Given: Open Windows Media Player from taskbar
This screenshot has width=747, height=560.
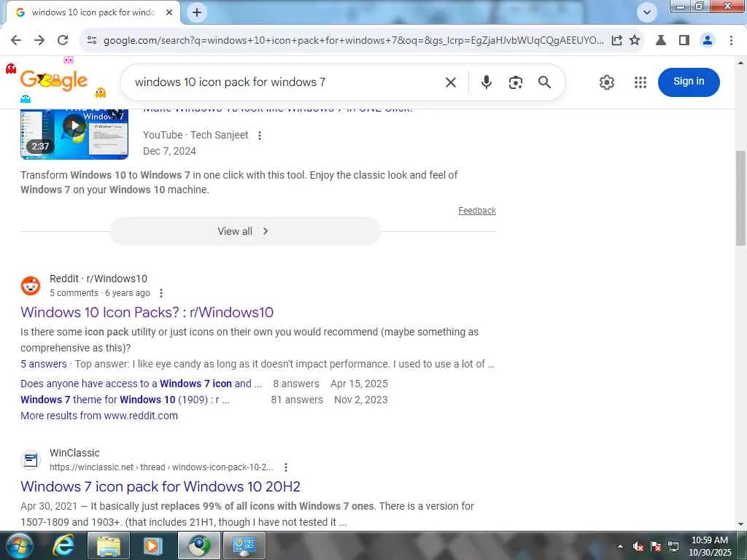Looking at the screenshot, I should (152, 545).
